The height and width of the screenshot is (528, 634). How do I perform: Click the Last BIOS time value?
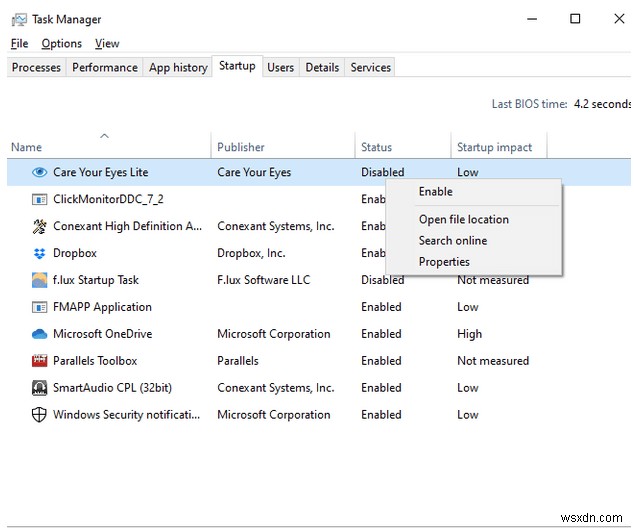coord(602,104)
